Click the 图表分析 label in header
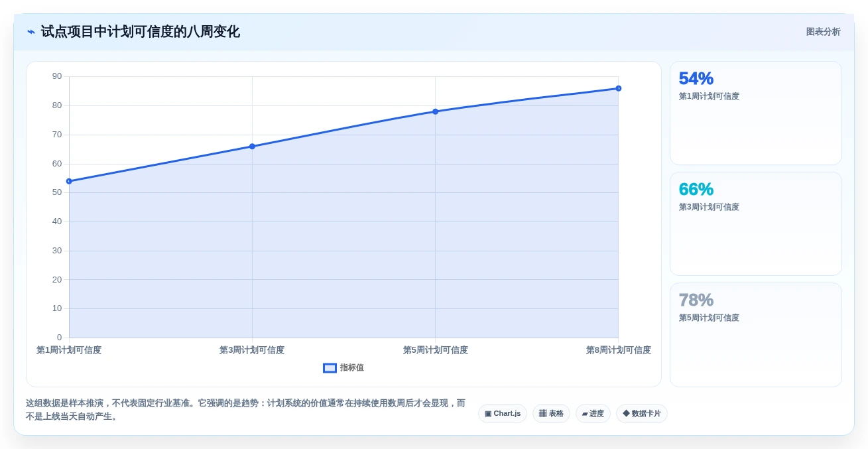 [x=823, y=32]
